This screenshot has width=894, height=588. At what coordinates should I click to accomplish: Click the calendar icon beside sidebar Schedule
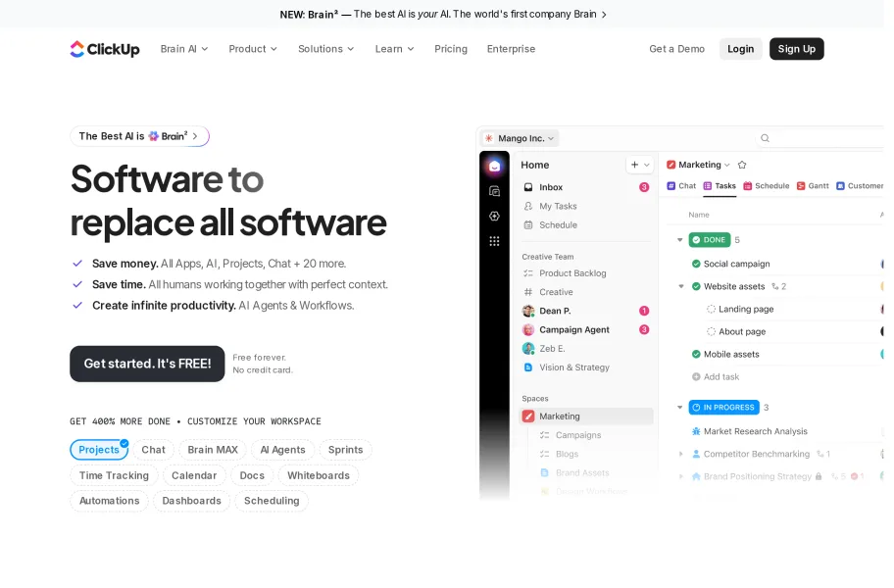[x=528, y=225]
